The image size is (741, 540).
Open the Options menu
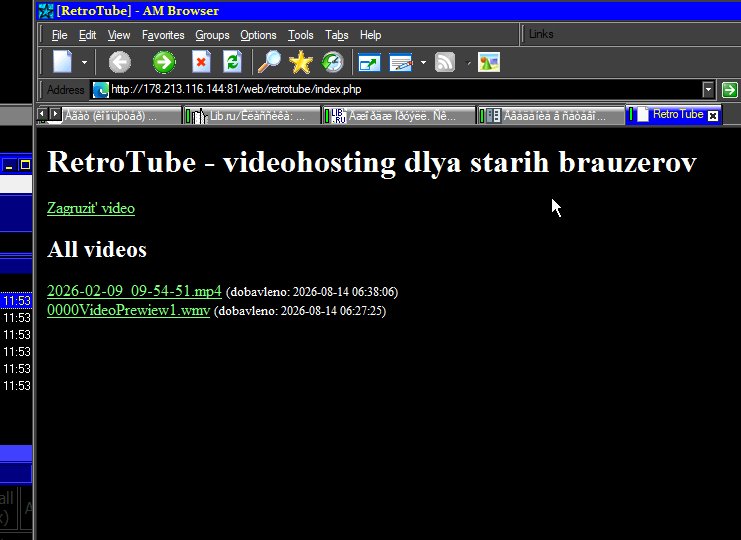[x=258, y=35]
